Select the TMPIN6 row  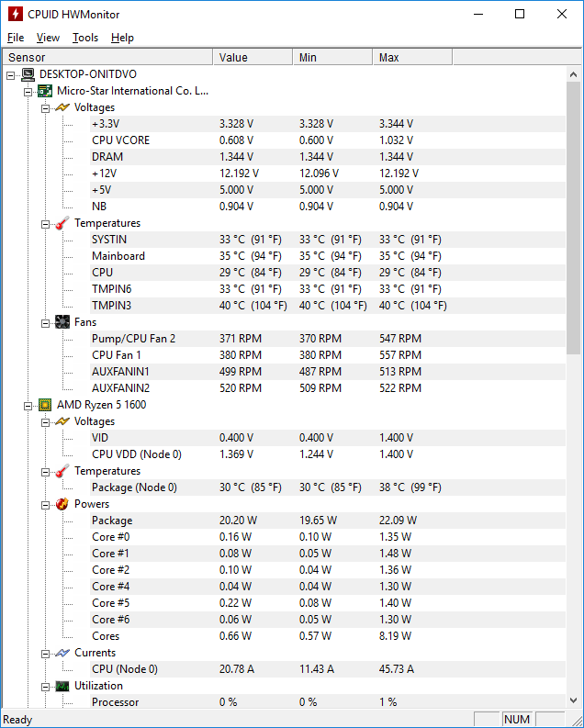pyautogui.click(x=328, y=289)
